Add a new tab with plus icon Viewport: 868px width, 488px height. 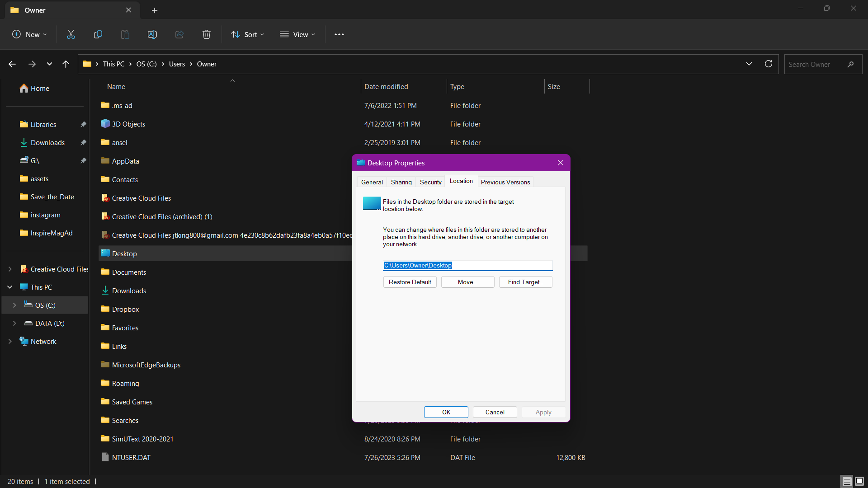tap(155, 10)
